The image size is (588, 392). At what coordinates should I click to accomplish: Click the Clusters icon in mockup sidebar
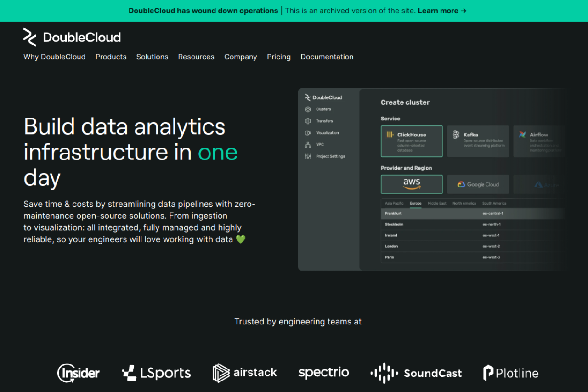tap(308, 109)
